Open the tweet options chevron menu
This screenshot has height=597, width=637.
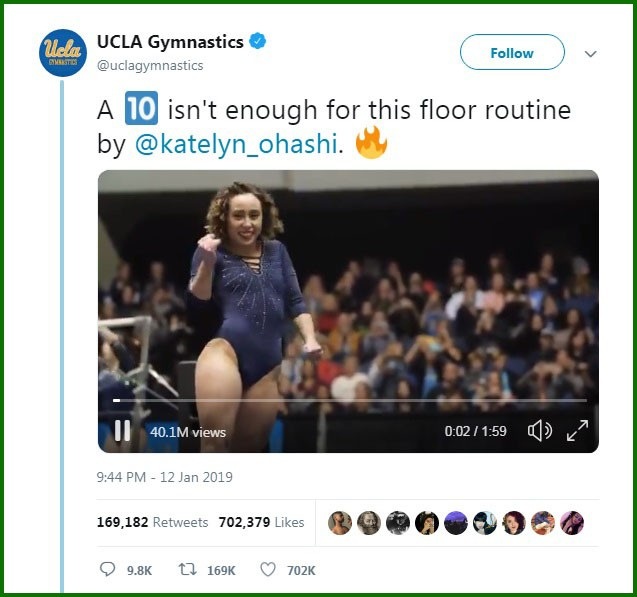pos(590,53)
